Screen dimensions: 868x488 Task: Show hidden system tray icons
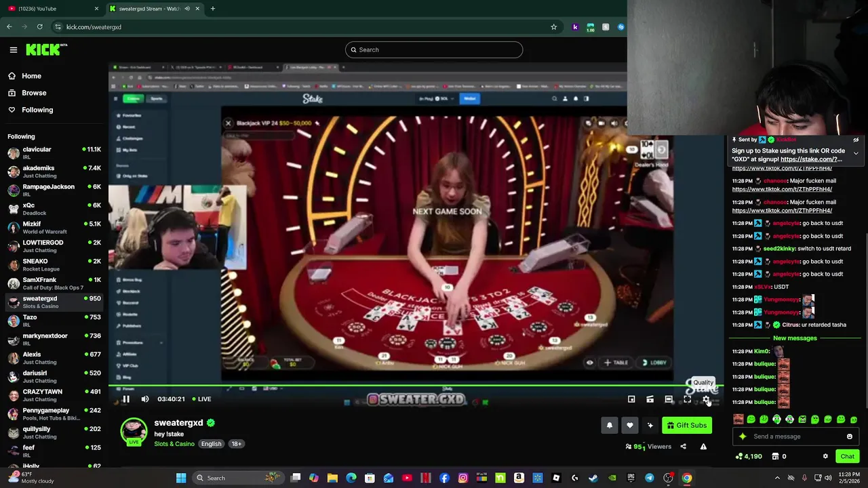777,478
